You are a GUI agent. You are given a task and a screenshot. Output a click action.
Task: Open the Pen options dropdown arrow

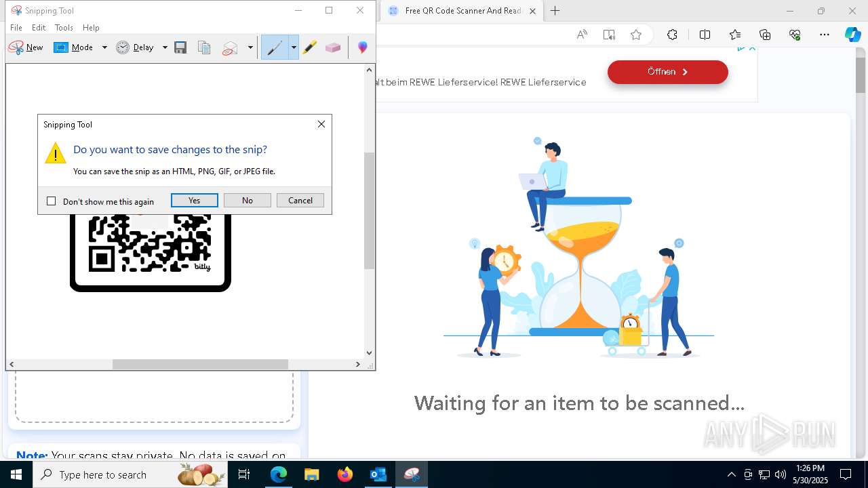click(x=294, y=47)
